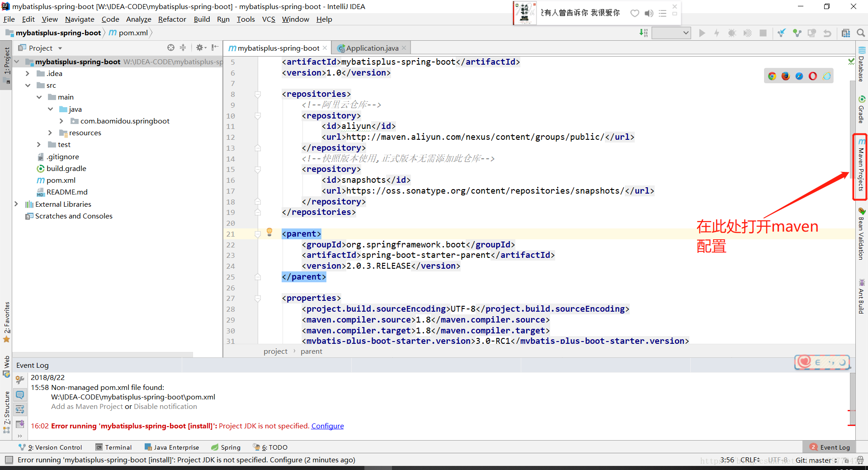The image size is (868, 470).
Task: Open Project panel settings gear
Action: (x=201, y=47)
